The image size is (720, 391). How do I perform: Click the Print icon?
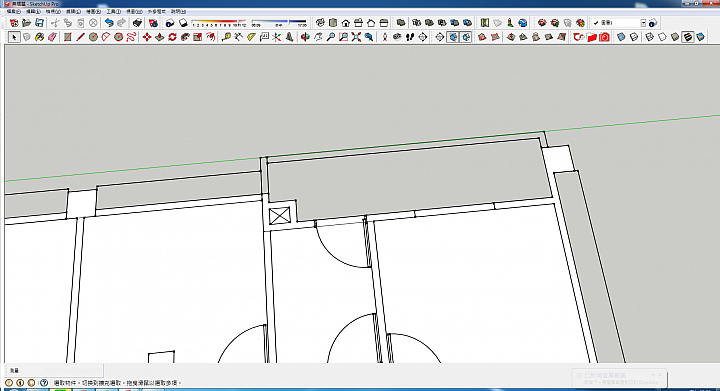pyautogui.click(x=137, y=22)
